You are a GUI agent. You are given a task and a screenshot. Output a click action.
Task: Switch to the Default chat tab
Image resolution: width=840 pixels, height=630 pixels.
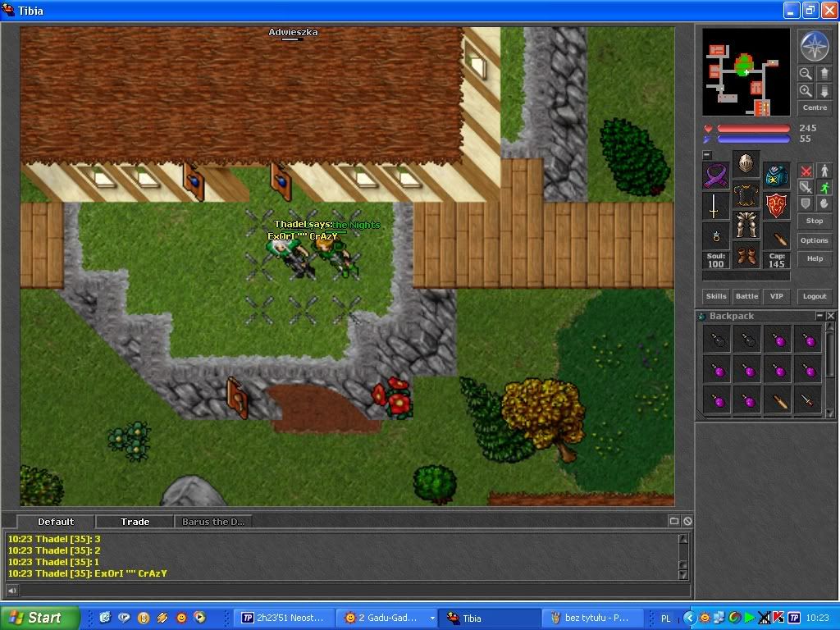click(56, 522)
